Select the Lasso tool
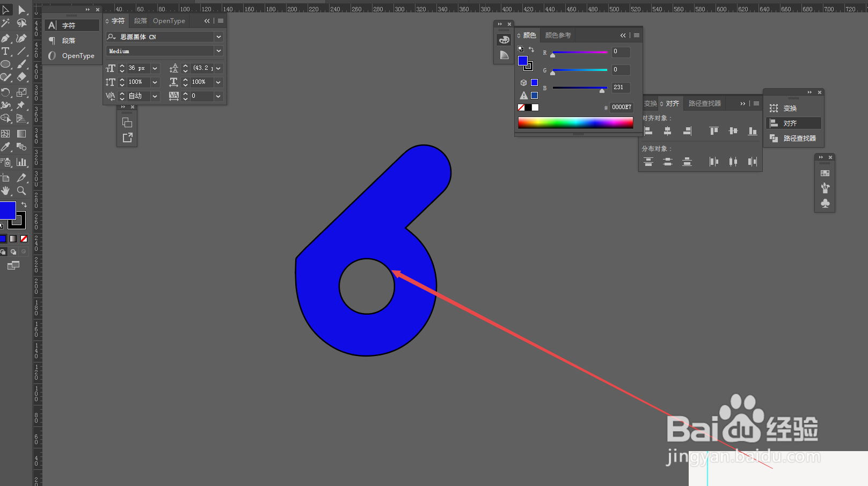Image resolution: width=868 pixels, height=486 pixels. click(21, 23)
